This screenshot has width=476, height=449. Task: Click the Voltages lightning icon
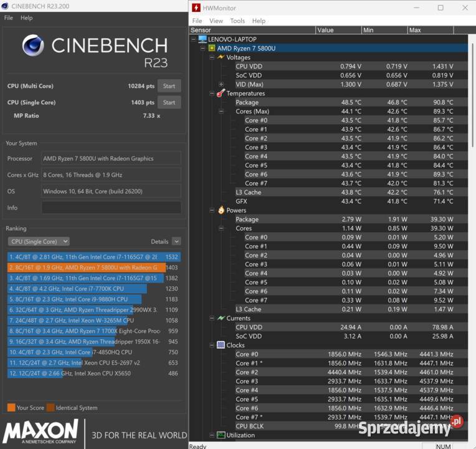pos(221,57)
